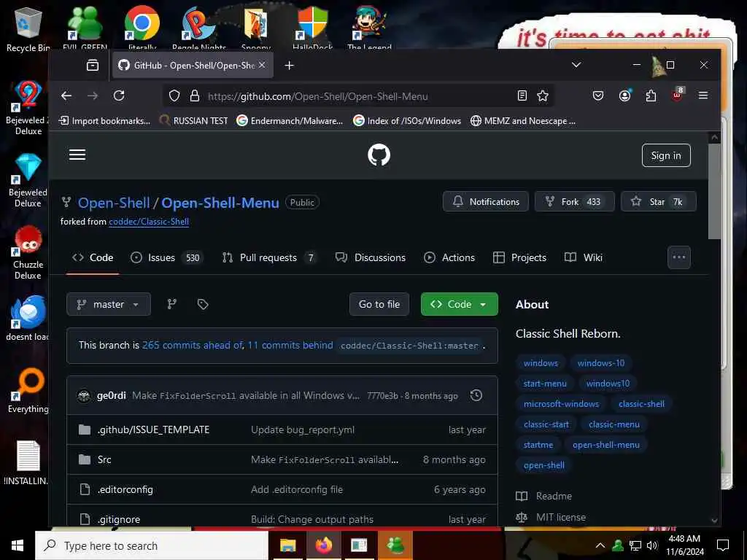Viewport: 747px width, 560px height.
Task: Open the Wiki tab
Action: pyautogui.click(x=584, y=257)
